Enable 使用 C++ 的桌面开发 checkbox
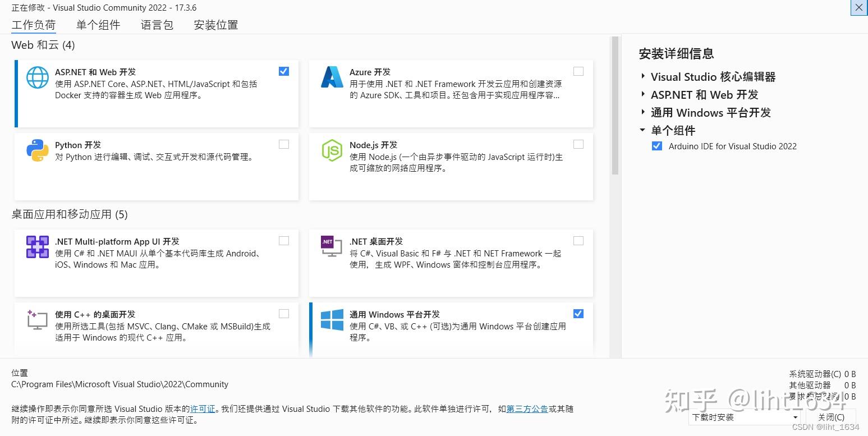868x436 pixels. click(x=284, y=314)
